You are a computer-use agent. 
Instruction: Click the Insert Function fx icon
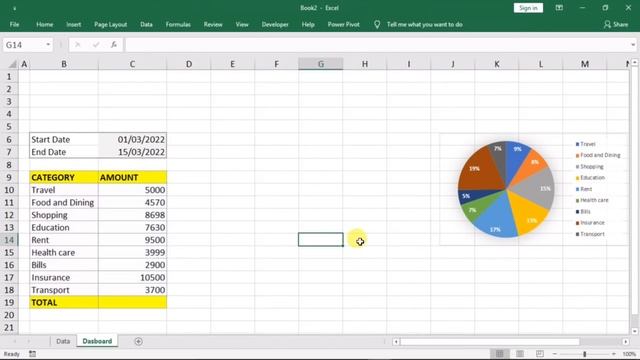[114, 44]
